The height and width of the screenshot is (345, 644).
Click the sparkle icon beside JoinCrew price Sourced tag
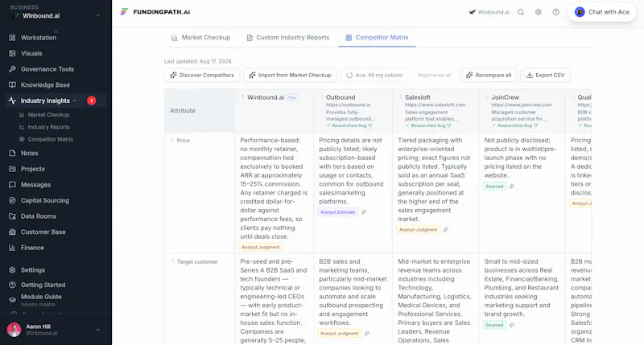point(511,187)
